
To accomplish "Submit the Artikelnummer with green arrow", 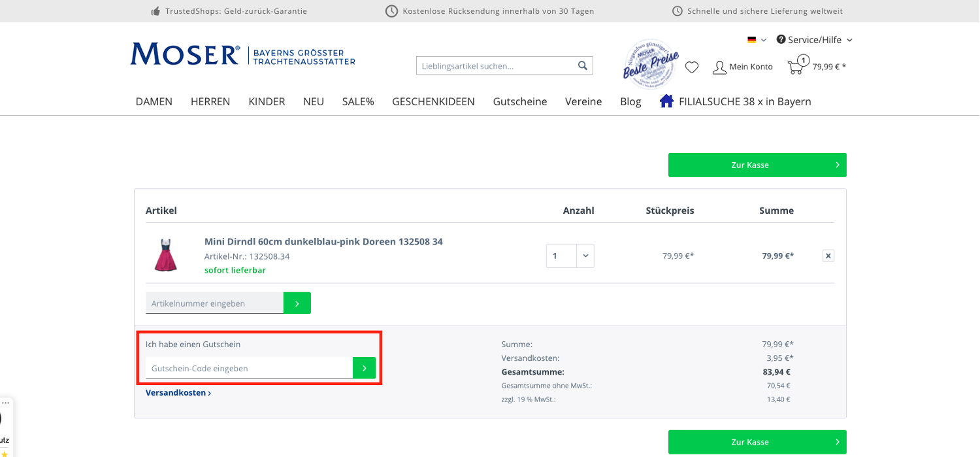I will [x=297, y=303].
